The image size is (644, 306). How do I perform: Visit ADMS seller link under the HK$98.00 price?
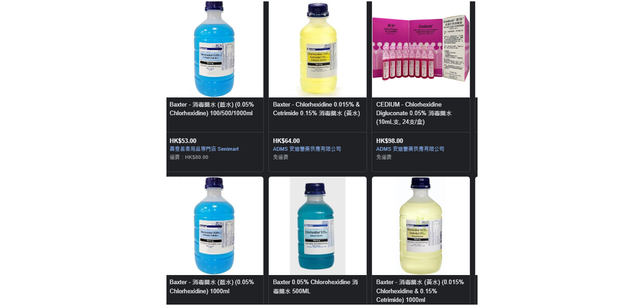[410, 149]
